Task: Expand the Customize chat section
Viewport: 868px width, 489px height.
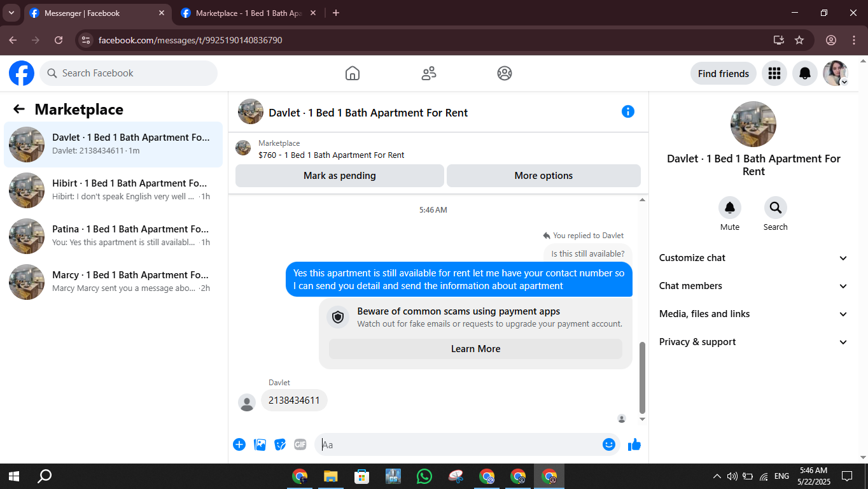Action: [x=753, y=258]
